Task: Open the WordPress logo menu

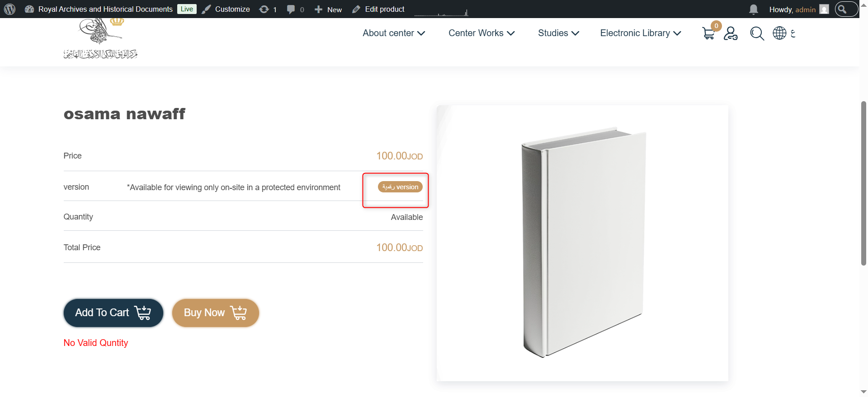Action: (x=9, y=9)
